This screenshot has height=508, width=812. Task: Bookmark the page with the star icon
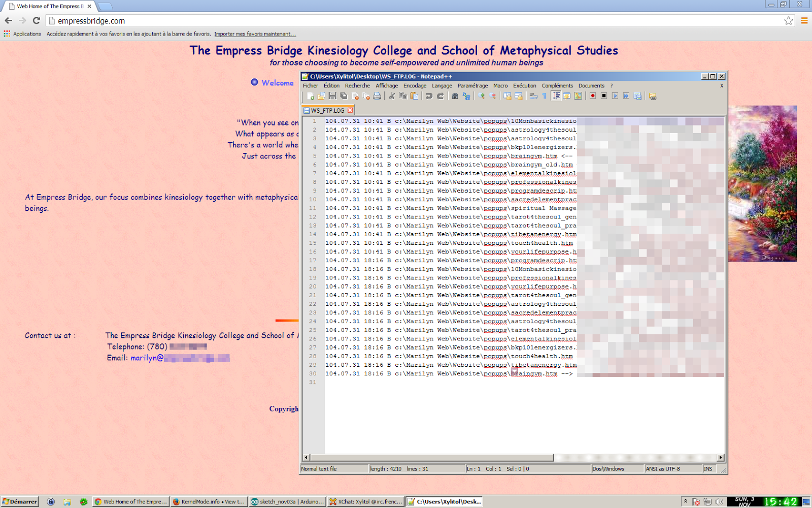(x=788, y=21)
